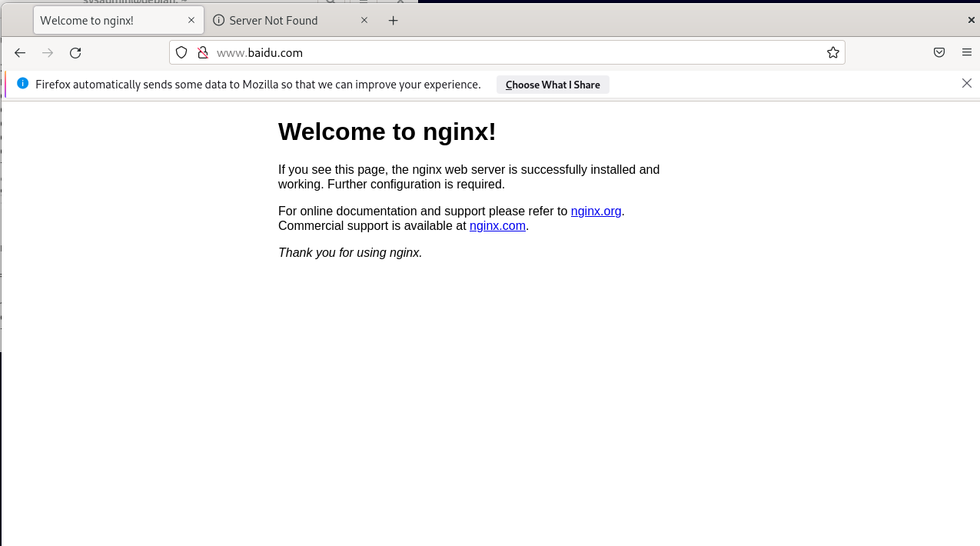Screen dimensions: 980x546
Task: Open the nginx.com link
Action: (497, 225)
